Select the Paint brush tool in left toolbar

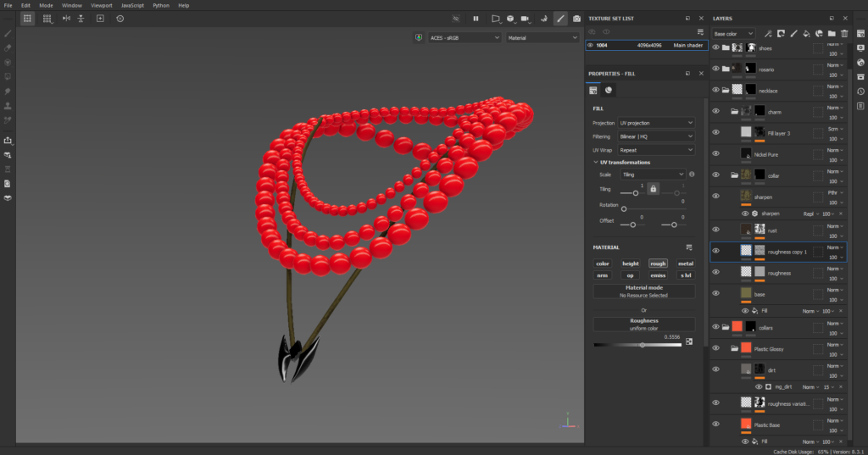[8, 34]
